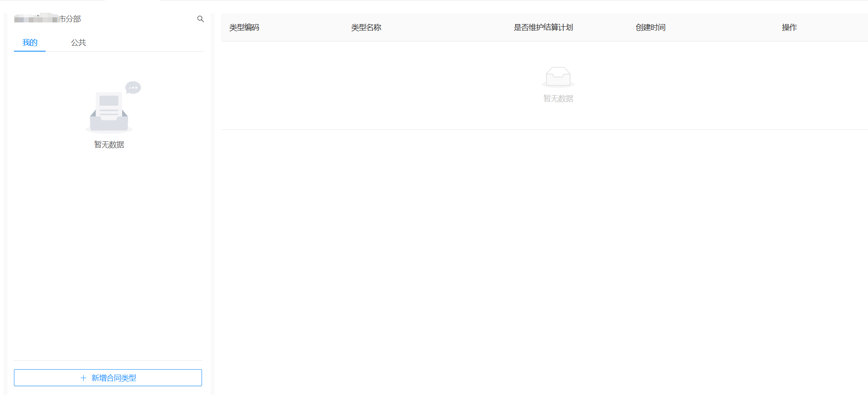The image size is (868, 406).
Task: Select the 类型名称 column header
Action: [366, 27]
